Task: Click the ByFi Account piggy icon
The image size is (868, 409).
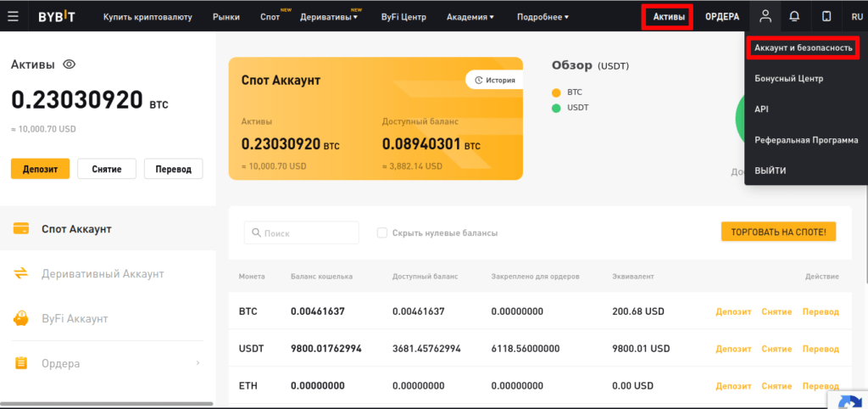Action: point(22,319)
